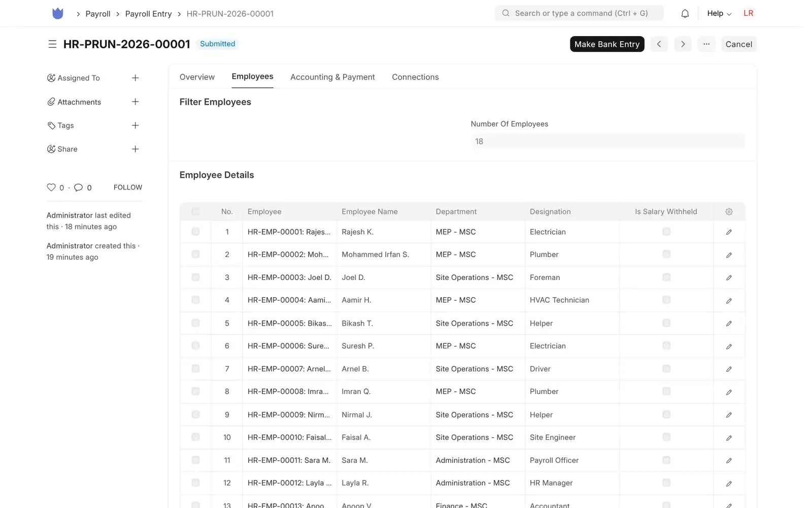Open the Help dropdown menu
Image resolution: width=812 pixels, height=508 pixels.
pos(719,14)
